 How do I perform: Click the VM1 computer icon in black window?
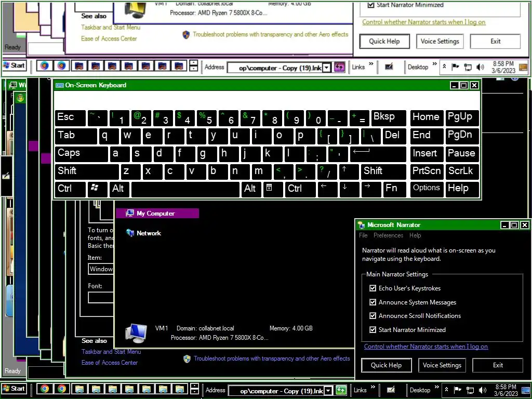coord(137,333)
